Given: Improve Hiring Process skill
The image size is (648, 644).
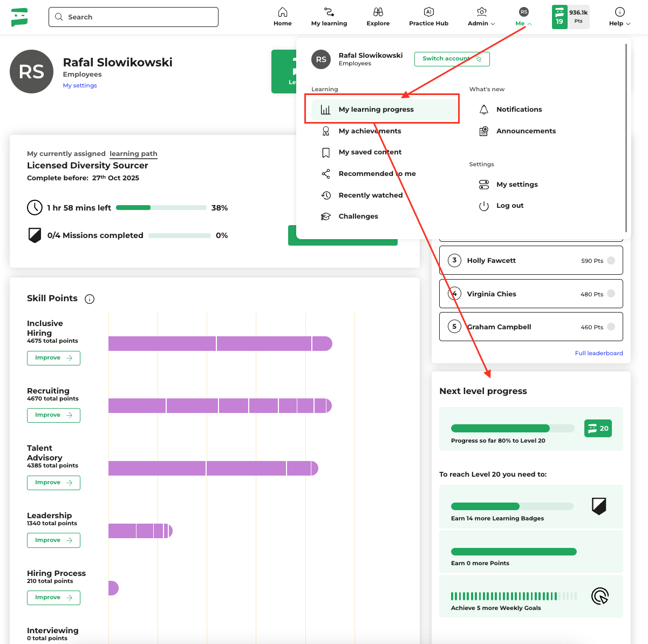Looking at the screenshot, I should pyautogui.click(x=53, y=598).
